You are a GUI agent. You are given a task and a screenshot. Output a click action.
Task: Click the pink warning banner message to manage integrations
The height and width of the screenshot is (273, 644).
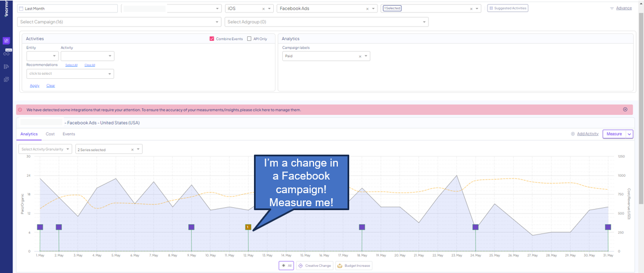[163, 110]
